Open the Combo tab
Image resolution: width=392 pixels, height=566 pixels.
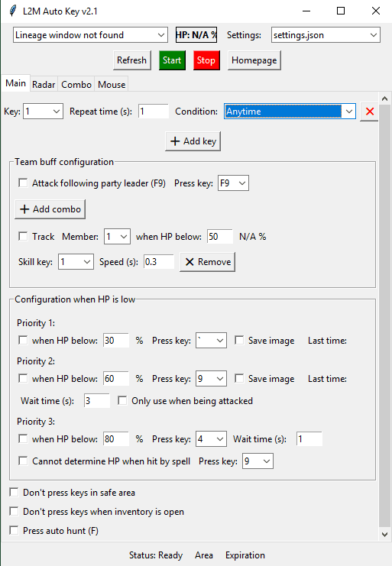76,85
